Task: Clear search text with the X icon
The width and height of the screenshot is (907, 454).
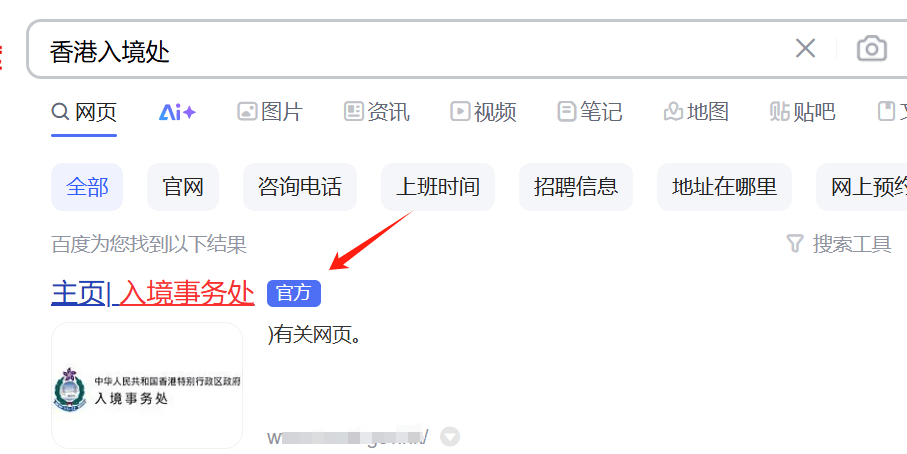Action: click(x=805, y=49)
